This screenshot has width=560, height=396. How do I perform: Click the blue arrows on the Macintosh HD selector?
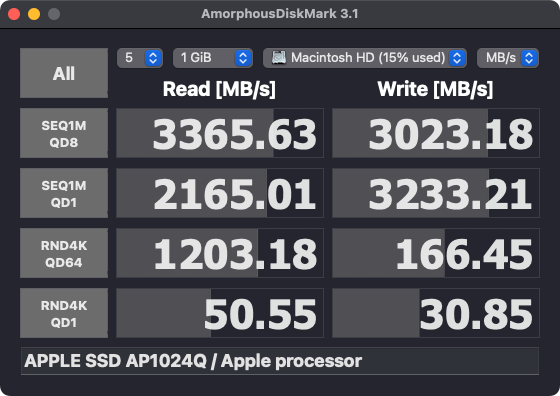pyautogui.click(x=457, y=58)
